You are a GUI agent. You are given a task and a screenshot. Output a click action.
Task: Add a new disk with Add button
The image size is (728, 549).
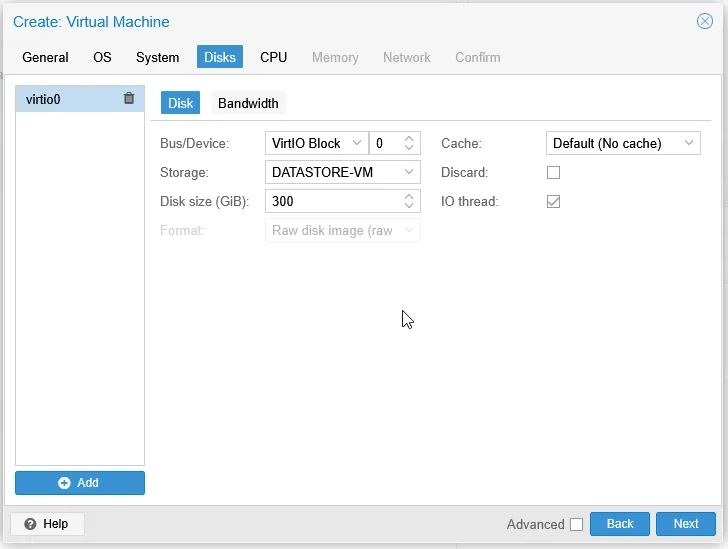point(80,483)
